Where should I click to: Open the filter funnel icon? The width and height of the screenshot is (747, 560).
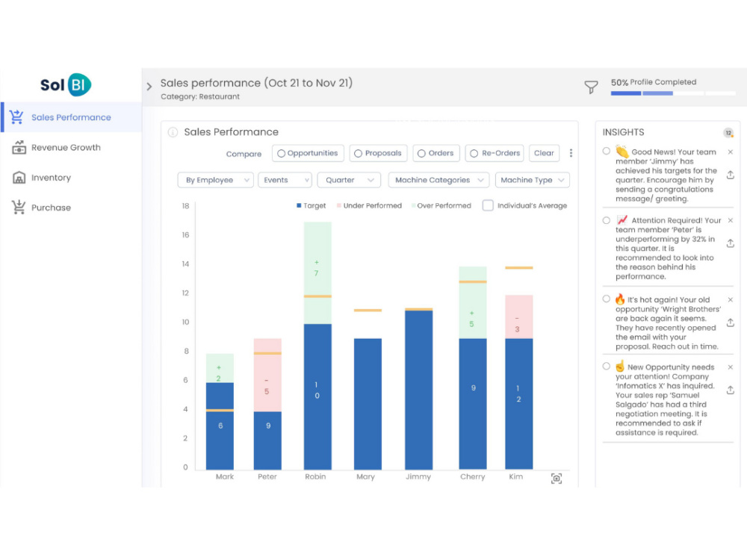[591, 87]
